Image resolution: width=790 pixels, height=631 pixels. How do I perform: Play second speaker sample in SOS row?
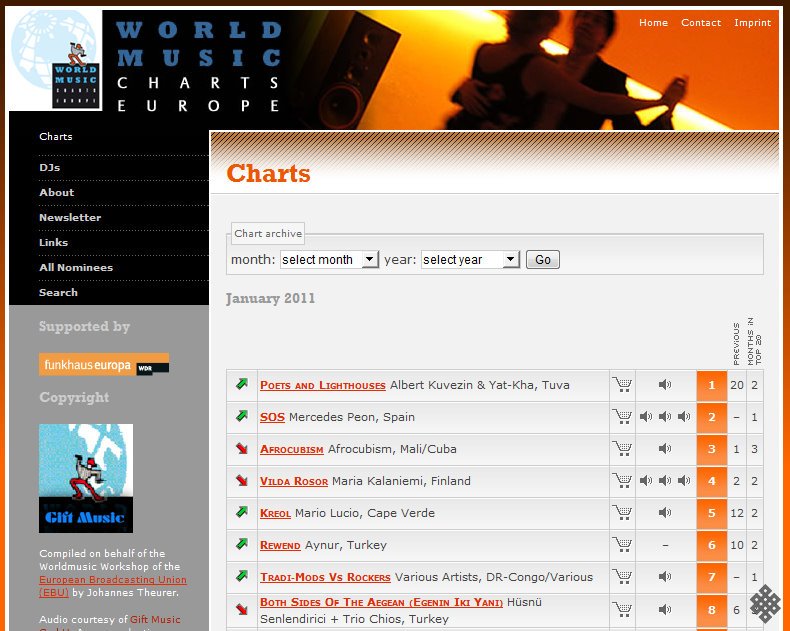(x=665, y=416)
